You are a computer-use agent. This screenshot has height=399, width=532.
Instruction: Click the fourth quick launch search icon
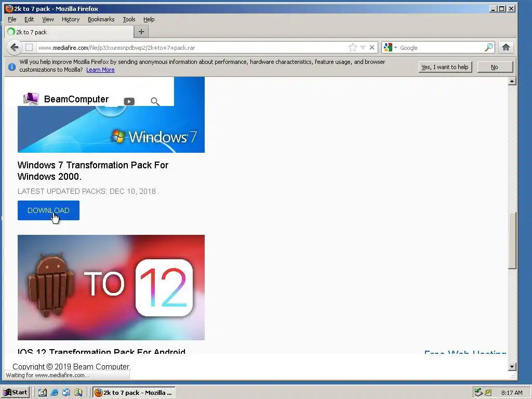78,393
